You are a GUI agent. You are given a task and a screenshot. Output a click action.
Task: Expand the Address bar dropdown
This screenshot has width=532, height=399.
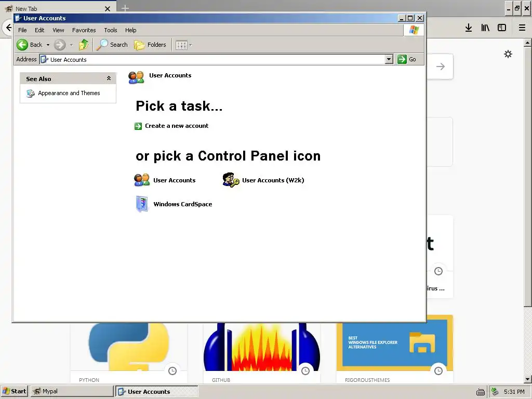point(389,59)
